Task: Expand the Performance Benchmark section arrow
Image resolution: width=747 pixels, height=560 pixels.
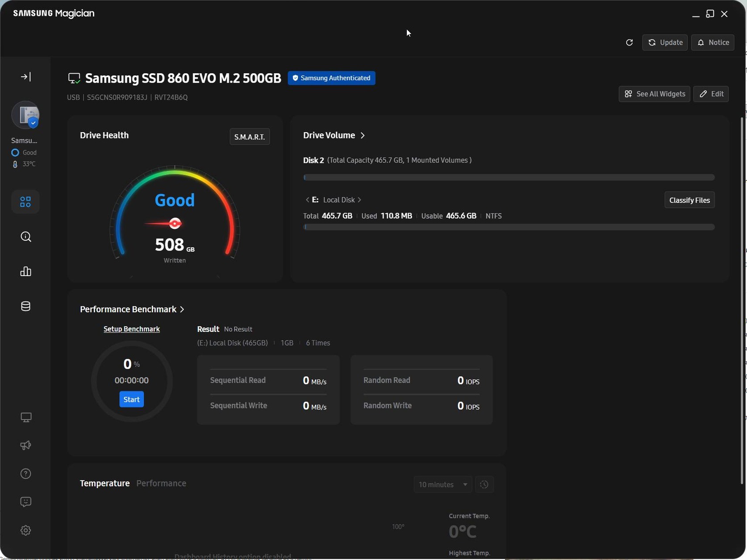Action: pos(182,309)
